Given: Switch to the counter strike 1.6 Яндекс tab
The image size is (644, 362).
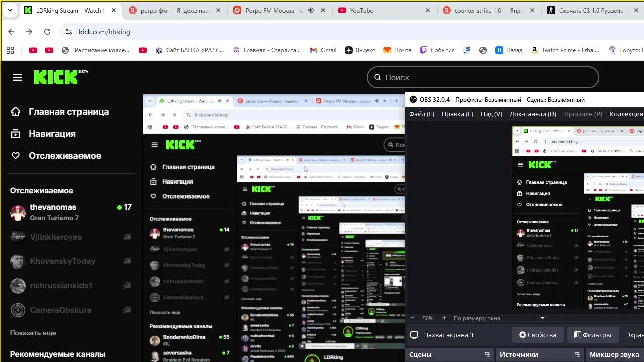Looking at the screenshot, I should [x=490, y=10].
